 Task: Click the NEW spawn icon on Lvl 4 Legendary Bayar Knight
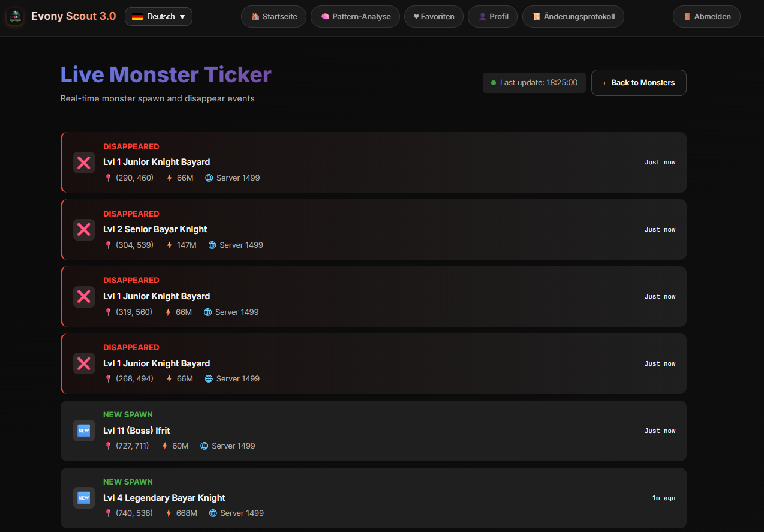(83, 497)
